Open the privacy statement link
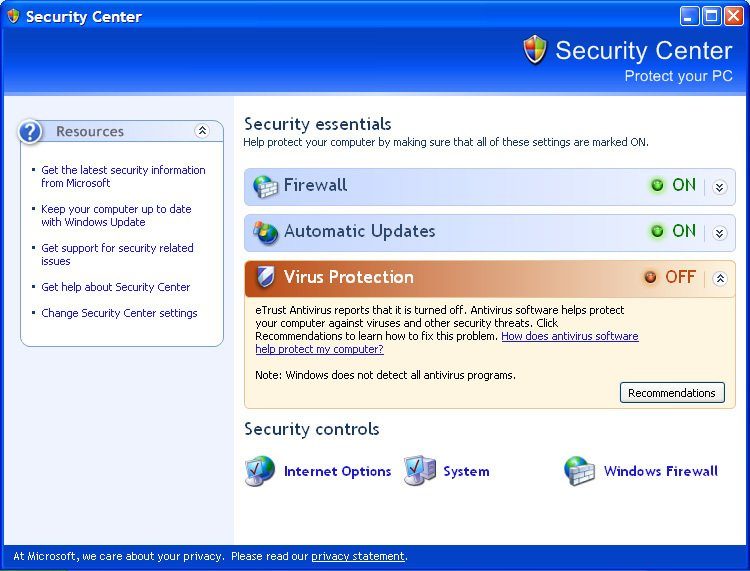The height and width of the screenshot is (571, 750). click(x=358, y=556)
